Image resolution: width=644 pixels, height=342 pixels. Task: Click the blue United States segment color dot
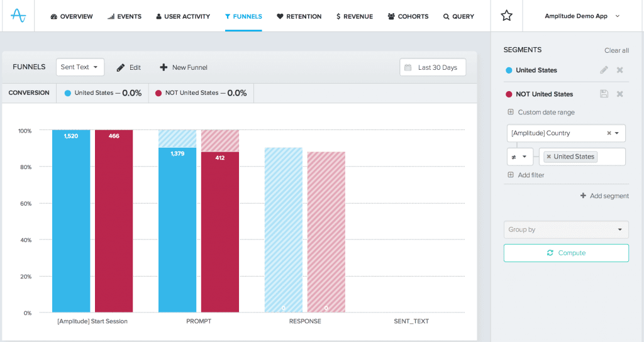[x=509, y=70]
